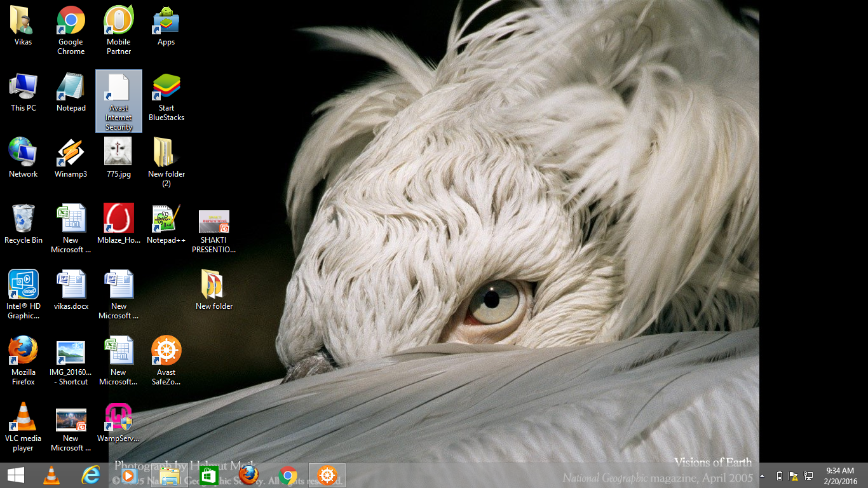Select the Mblaze_Ho... desktop shortcut

pos(119,224)
